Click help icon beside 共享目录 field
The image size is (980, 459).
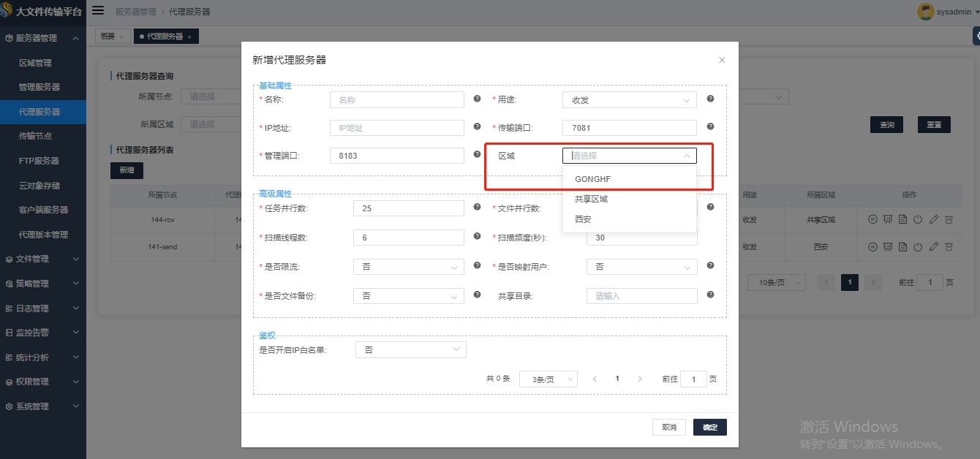pyautogui.click(x=710, y=295)
